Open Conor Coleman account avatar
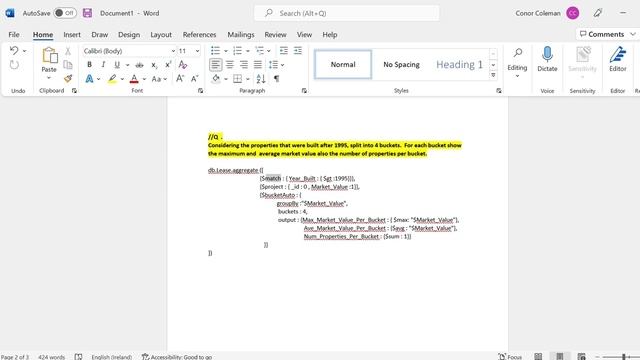Image resolution: width=640 pixels, height=360 pixels. tap(572, 13)
